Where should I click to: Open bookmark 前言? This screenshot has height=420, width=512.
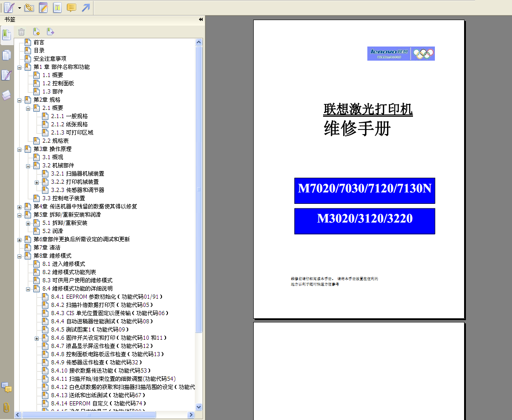click(39, 42)
